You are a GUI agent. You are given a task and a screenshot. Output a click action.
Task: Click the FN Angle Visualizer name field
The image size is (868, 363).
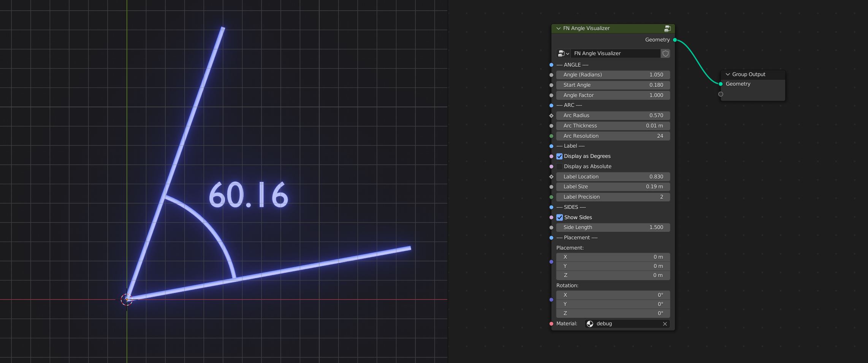tap(615, 54)
